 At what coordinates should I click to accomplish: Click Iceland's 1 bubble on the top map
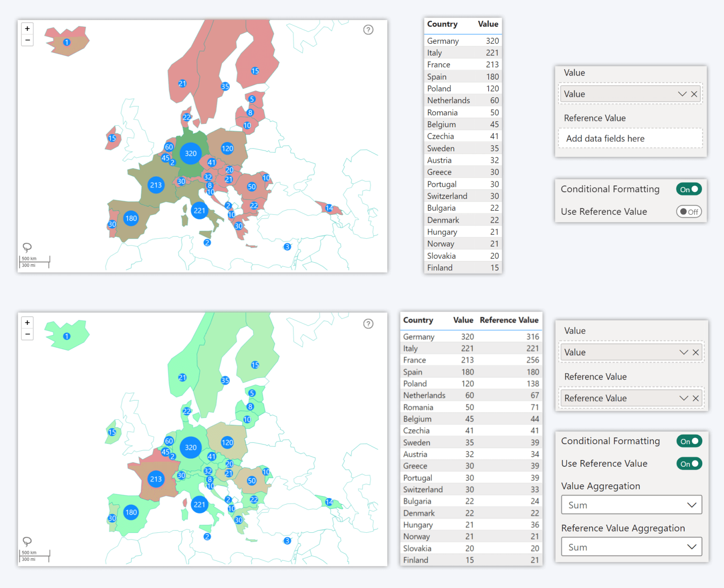click(x=67, y=42)
